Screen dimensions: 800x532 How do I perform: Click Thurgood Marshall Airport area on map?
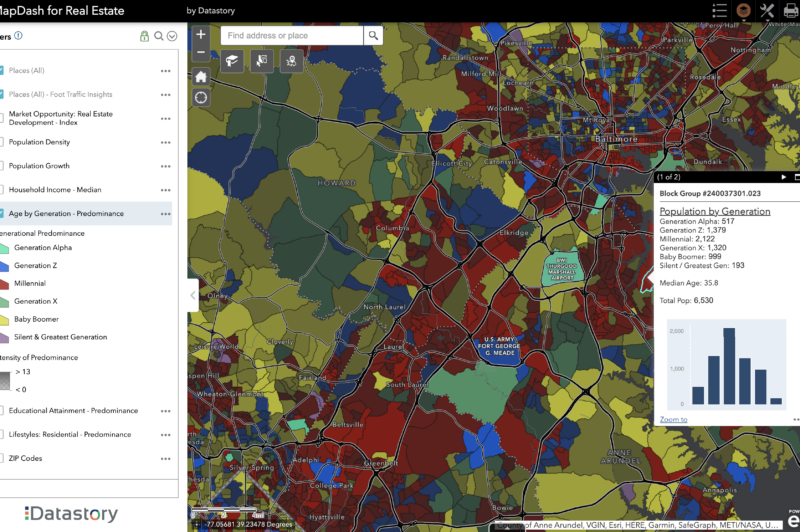561,269
